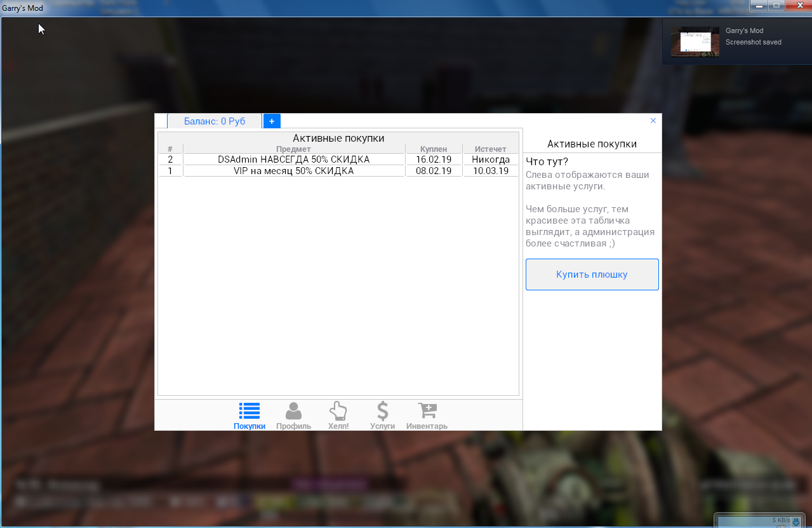Select the DSAdmin НАВСЕГДА 50% СКИДКА row
The width and height of the screenshot is (812, 528).
click(x=293, y=159)
